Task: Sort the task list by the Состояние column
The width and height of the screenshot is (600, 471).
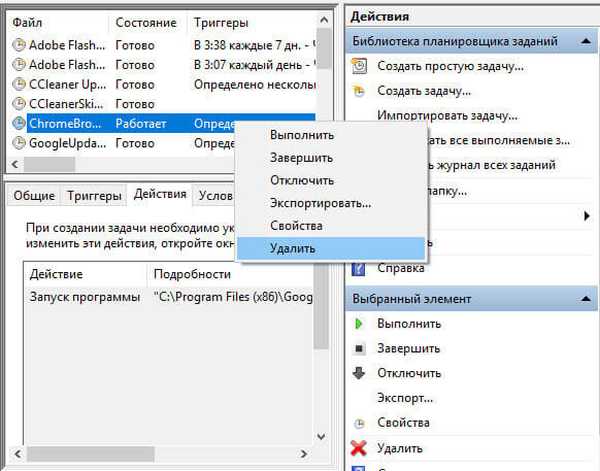Action: tap(146, 21)
